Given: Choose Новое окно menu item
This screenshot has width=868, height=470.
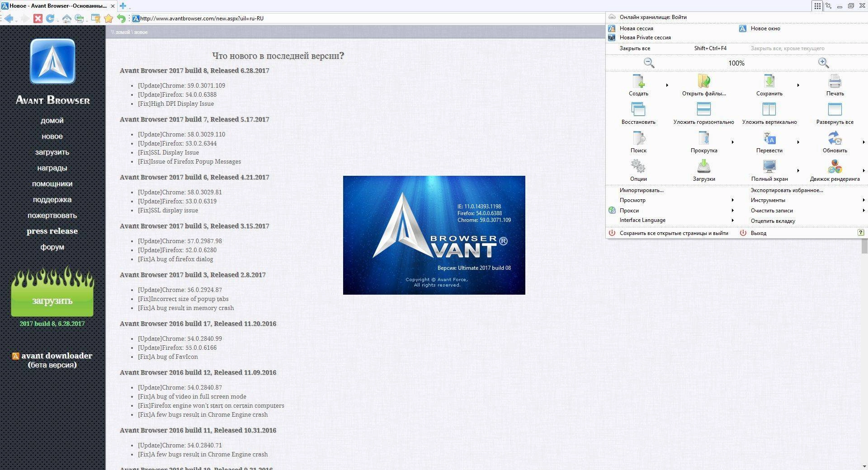Looking at the screenshot, I should [x=765, y=28].
